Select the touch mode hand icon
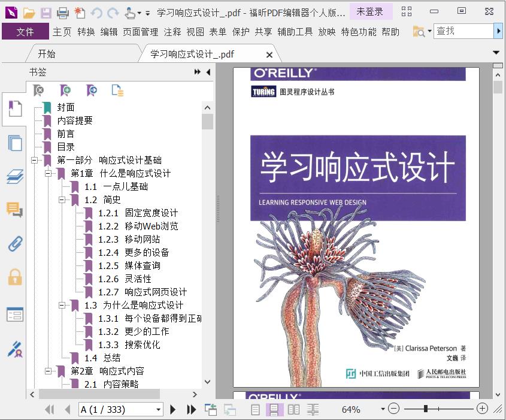This screenshot has width=506, height=420. [x=130, y=13]
